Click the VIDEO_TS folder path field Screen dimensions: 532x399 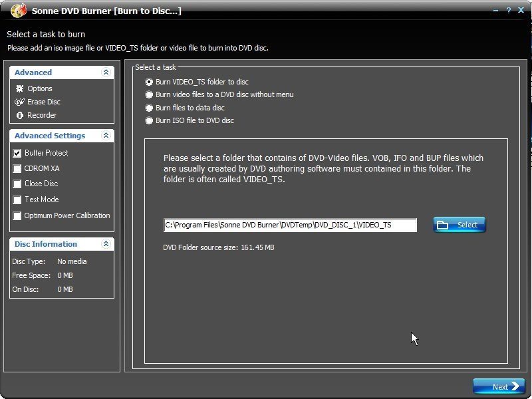[x=290, y=225]
